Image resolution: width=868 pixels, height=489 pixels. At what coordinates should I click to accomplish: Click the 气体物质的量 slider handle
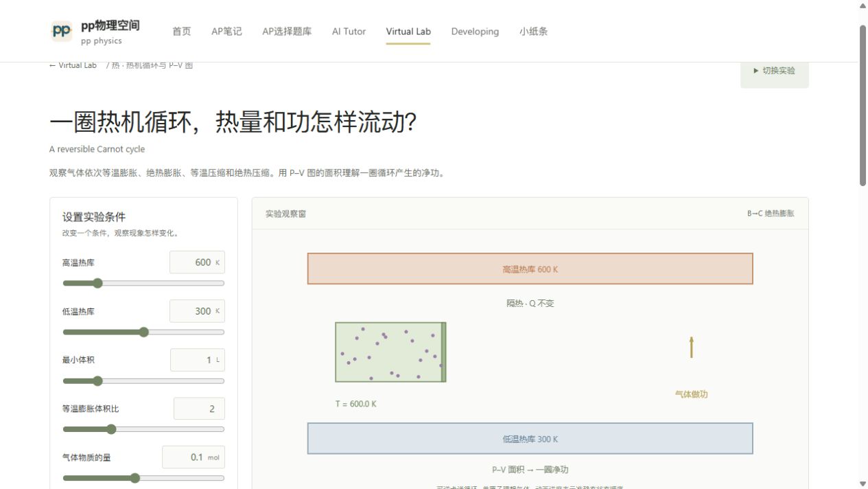(135, 478)
